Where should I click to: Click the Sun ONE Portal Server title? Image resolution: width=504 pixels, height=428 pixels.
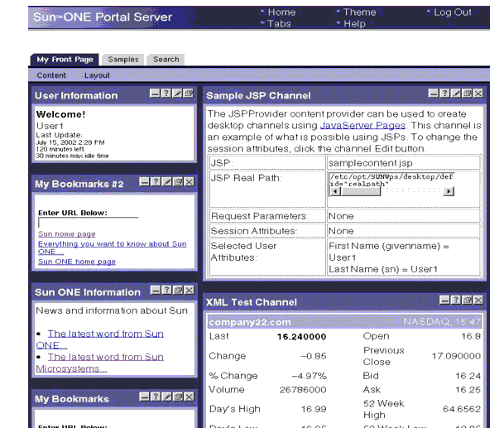(103, 17)
